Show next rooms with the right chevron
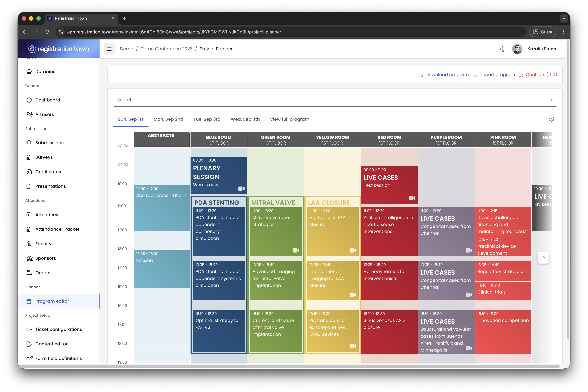 pos(543,258)
